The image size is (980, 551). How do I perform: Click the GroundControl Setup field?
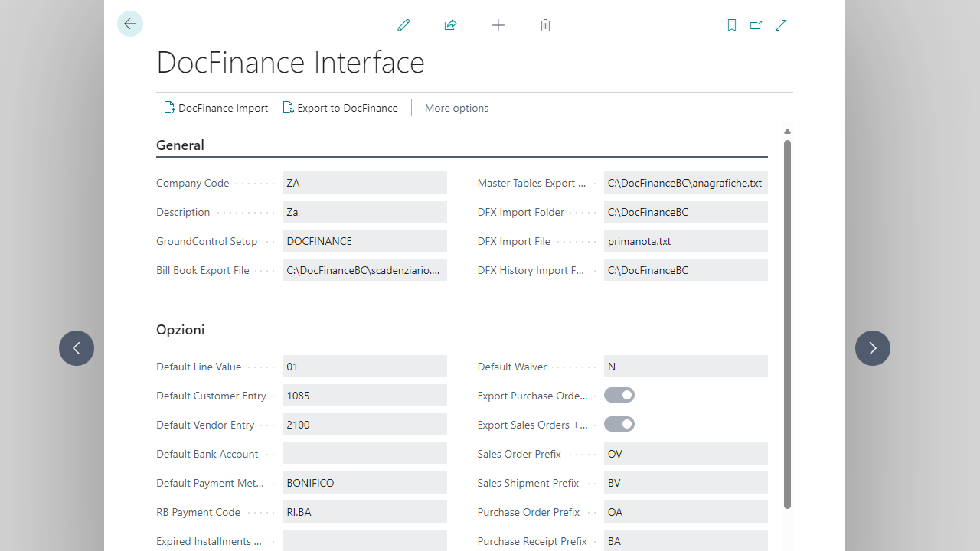click(x=364, y=241)
